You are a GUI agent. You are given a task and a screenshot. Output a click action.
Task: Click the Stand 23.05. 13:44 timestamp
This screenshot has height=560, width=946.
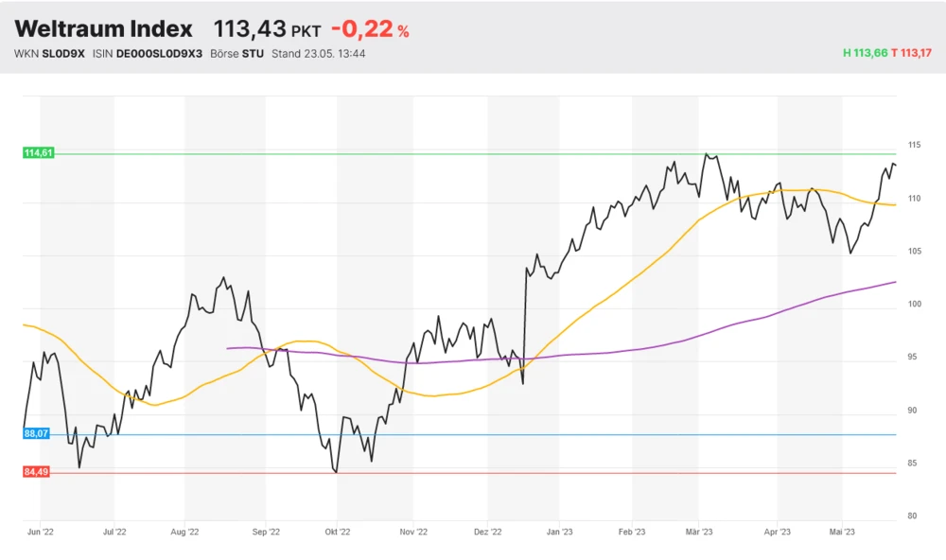(x=318, y=53)
